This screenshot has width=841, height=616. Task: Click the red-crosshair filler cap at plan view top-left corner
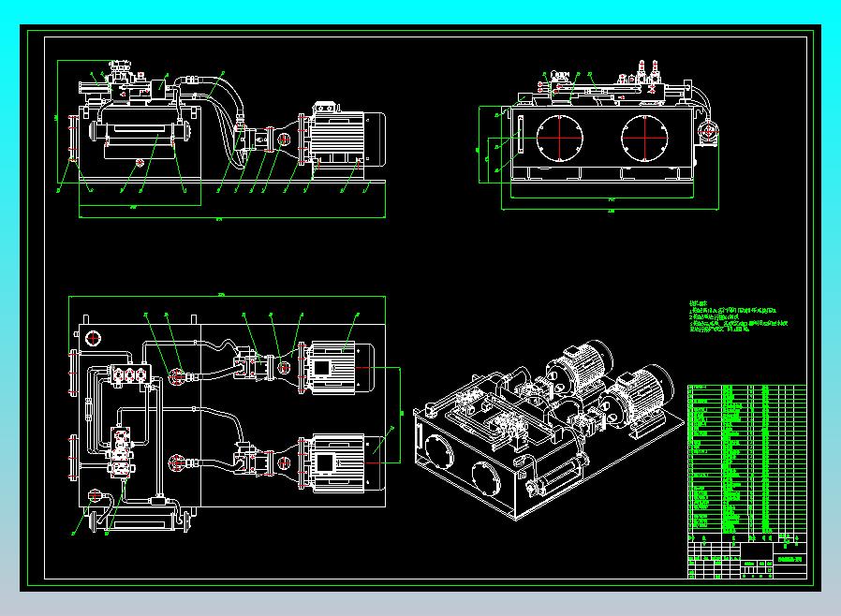(x=94, y=338)
